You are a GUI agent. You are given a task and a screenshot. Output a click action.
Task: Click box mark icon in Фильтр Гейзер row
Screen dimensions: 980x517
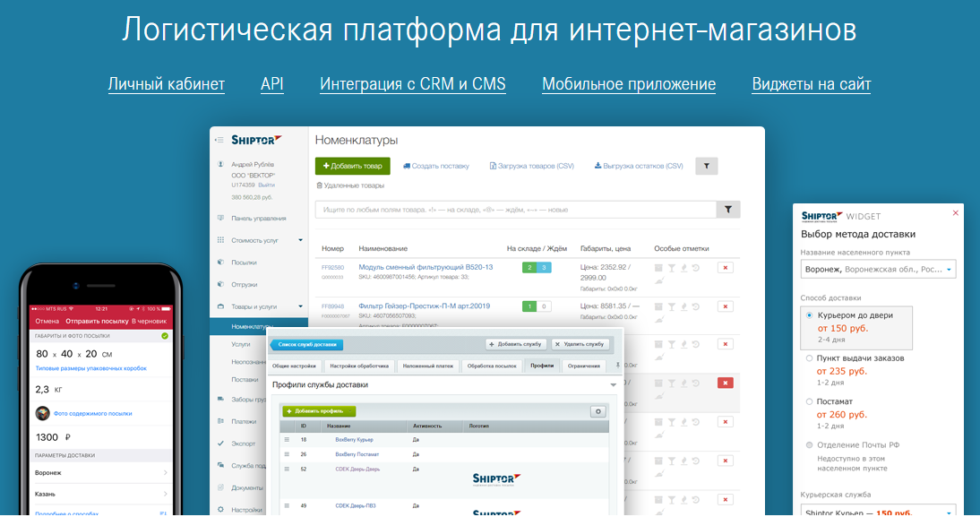click(658, 307)
